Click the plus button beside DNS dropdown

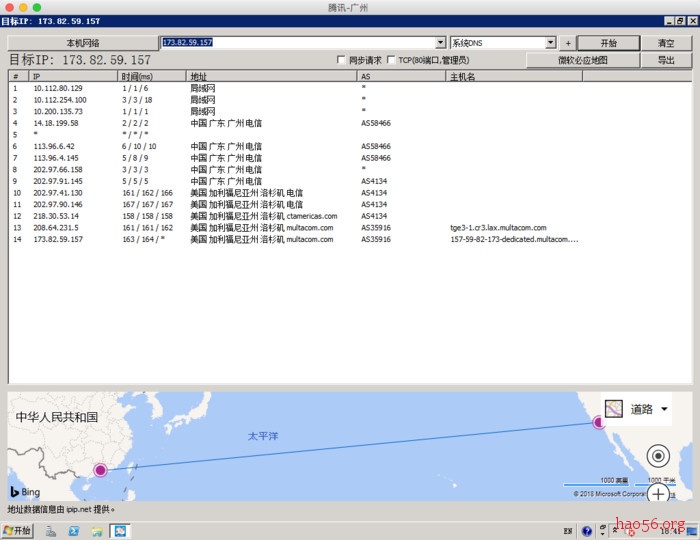568,43
